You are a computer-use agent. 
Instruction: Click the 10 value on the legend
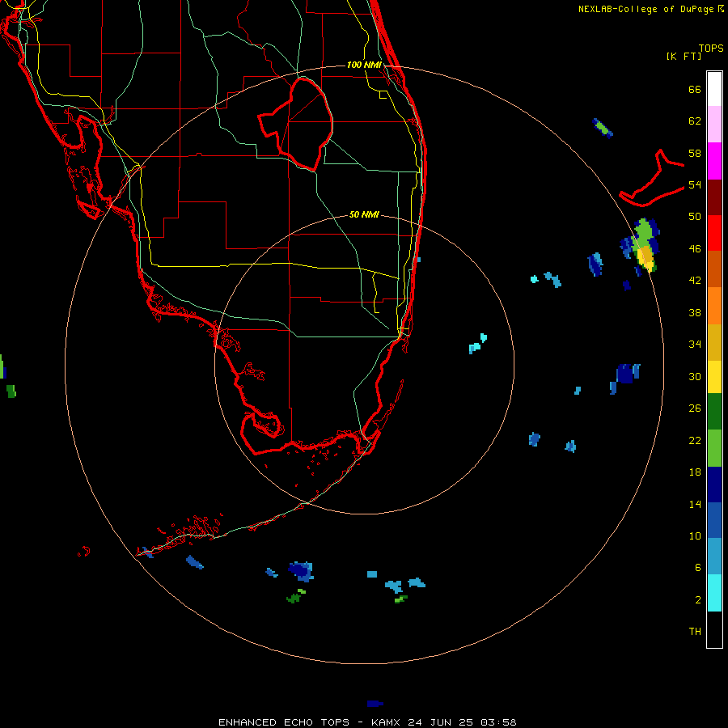pos(695,535)
